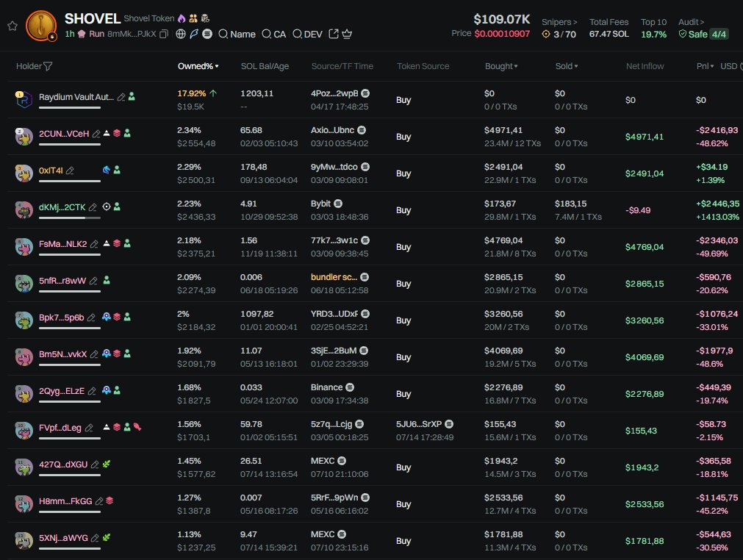Click the Safe 4/4 audit badge
Image resolution: width=743 pixels, height=560 pixels.
(703, 34)
